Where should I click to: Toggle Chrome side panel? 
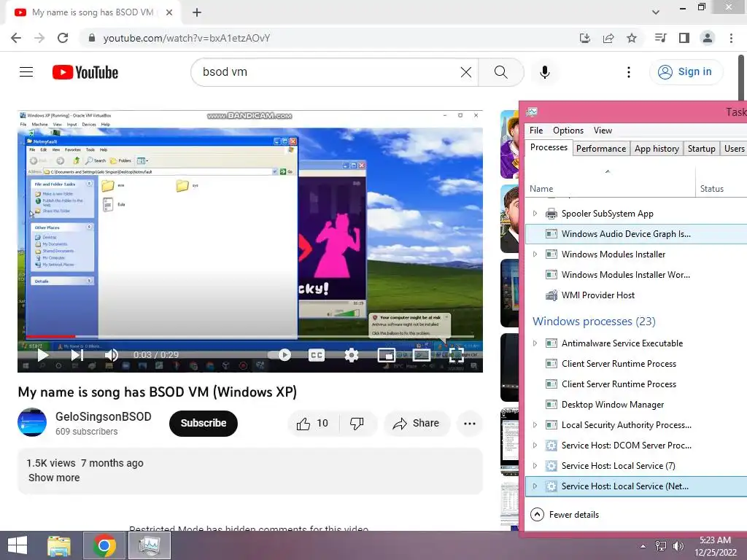coord(684,38)
